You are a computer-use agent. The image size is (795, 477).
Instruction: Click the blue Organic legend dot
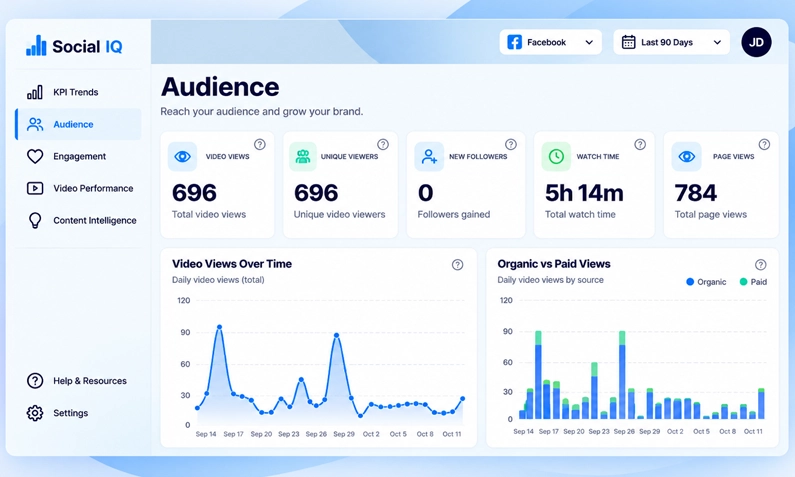coord(690,282)
